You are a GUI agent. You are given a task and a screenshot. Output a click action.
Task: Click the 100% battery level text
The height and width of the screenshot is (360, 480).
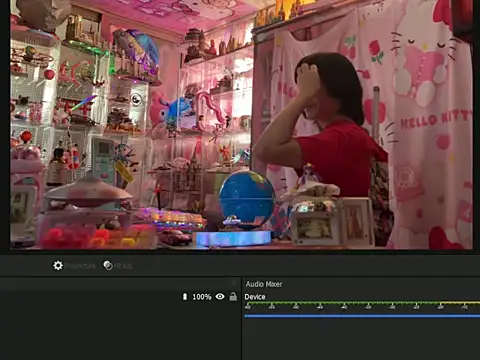coord(202,297)
